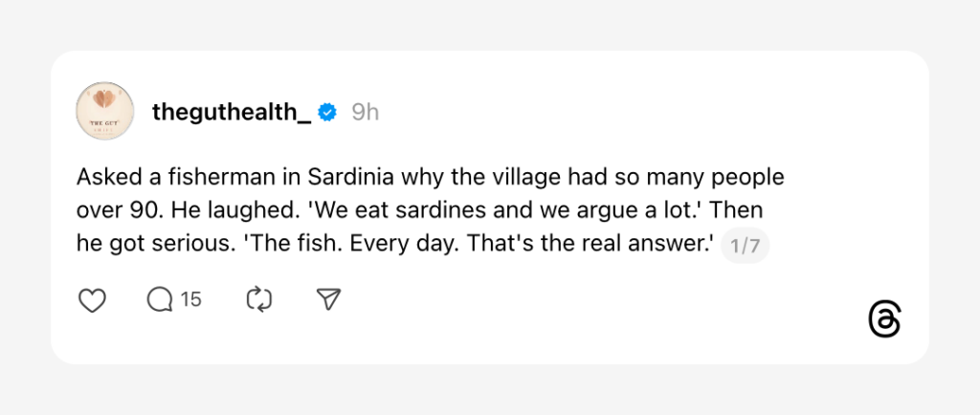Screen dimensions: 980x415
Task: Share the post with the paper plane icon
Action: point(328,300)
